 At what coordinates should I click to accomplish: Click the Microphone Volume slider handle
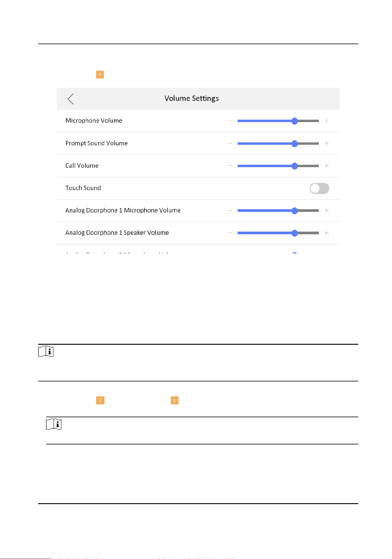[295, 121]
